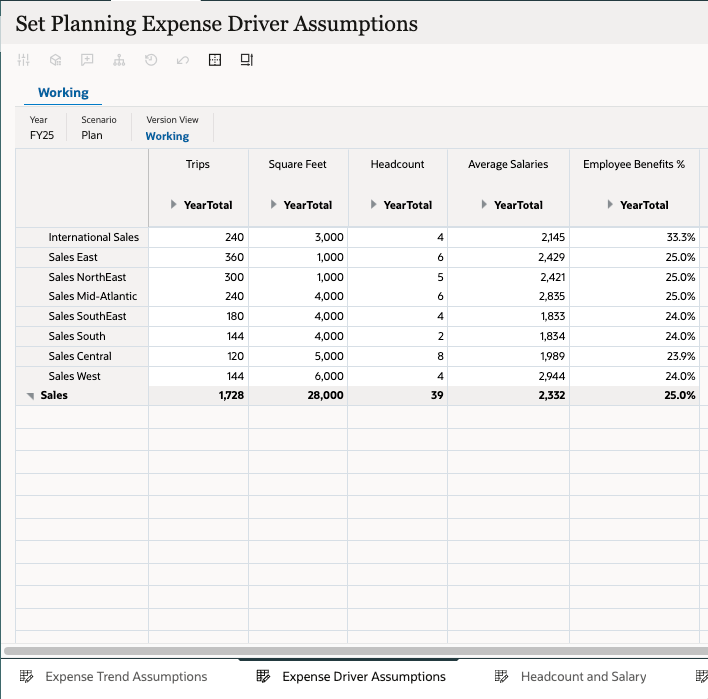
Task: Click Average Salaries cell 1,834
Action: [x=508, y=336]
